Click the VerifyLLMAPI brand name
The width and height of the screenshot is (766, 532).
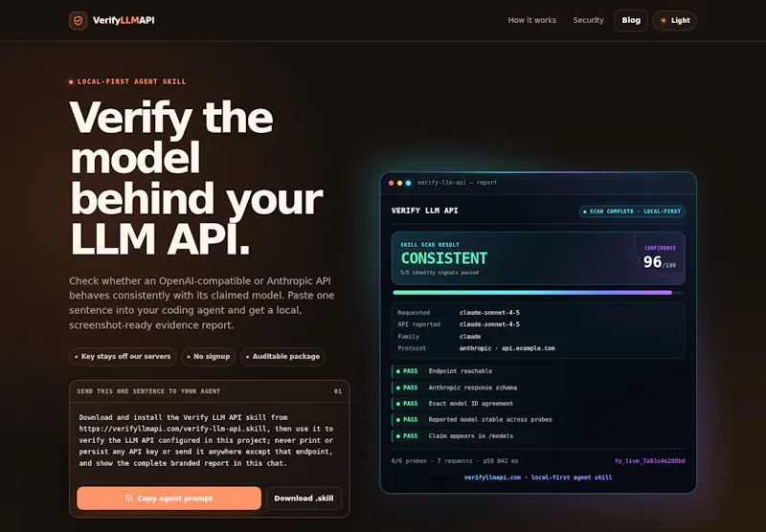click(x=124, y=20)
